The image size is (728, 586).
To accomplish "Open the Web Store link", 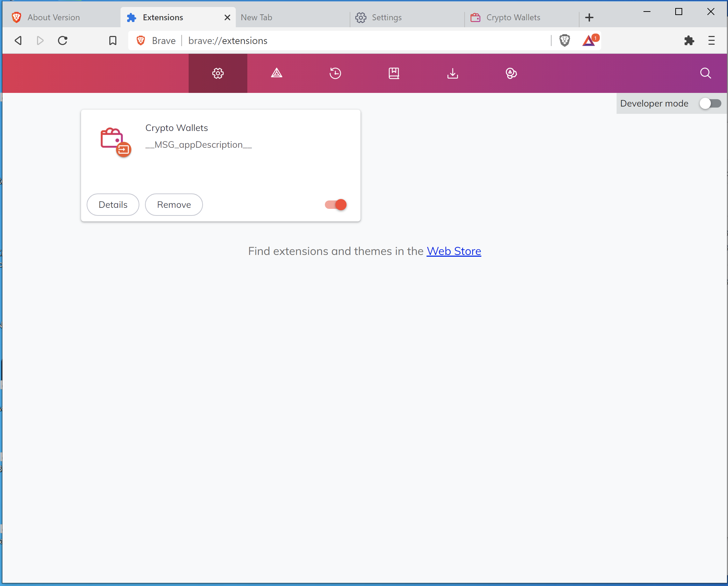I will point(453,251).
